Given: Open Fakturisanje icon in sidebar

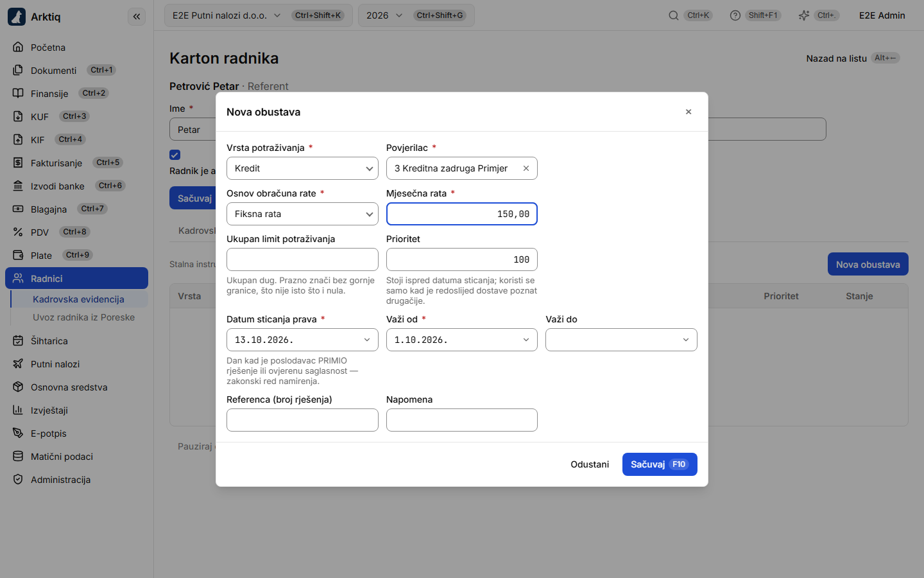Looking at the screenshot, I should 18,162.
